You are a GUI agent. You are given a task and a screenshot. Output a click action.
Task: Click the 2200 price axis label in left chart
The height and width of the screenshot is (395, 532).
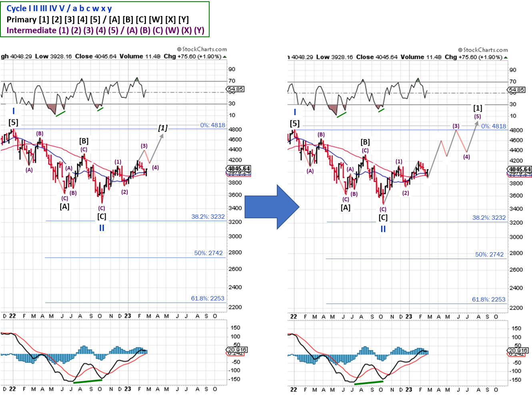pyautogui.click(x=235, y=307)
